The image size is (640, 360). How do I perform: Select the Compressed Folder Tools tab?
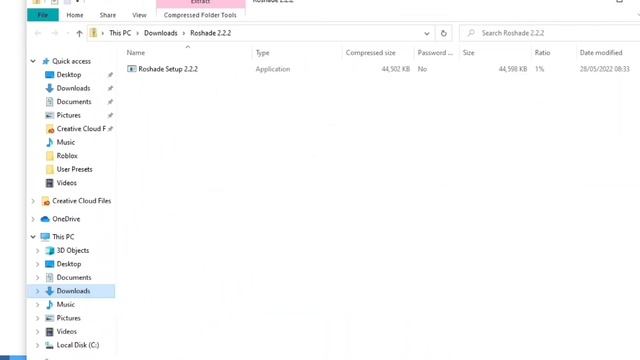click(x=200, y=15)
